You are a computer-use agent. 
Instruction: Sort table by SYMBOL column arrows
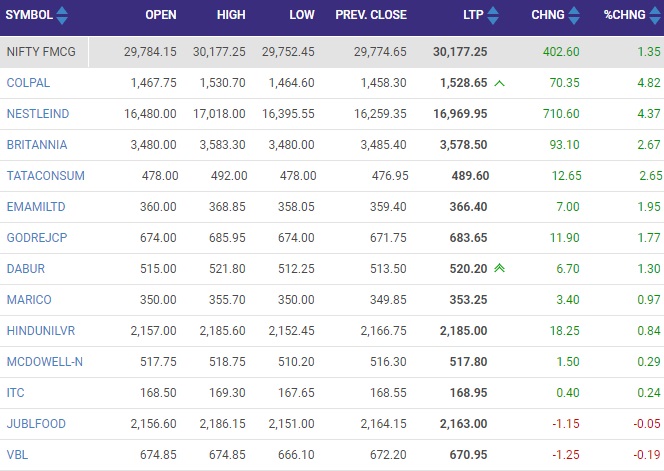click(62, 15)
